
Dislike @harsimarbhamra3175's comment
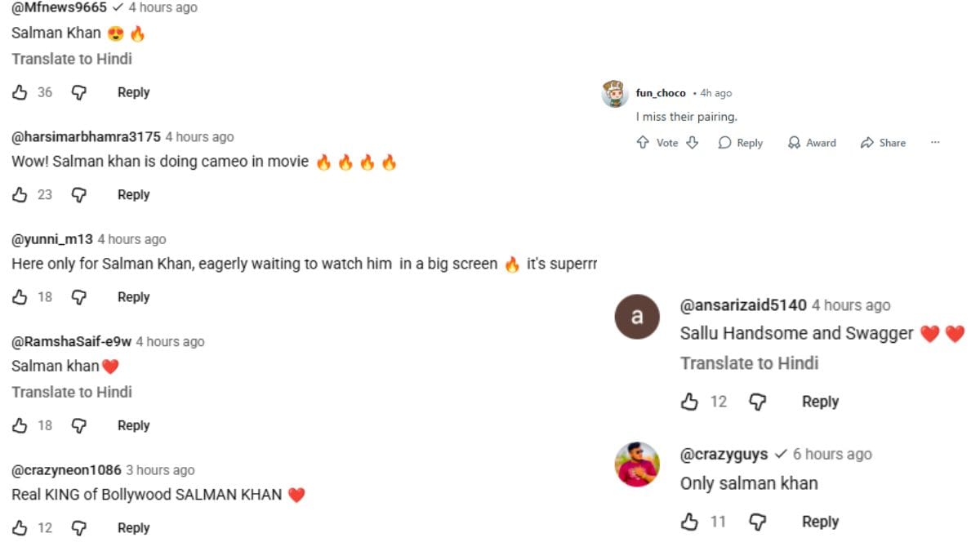click(79, 195)
